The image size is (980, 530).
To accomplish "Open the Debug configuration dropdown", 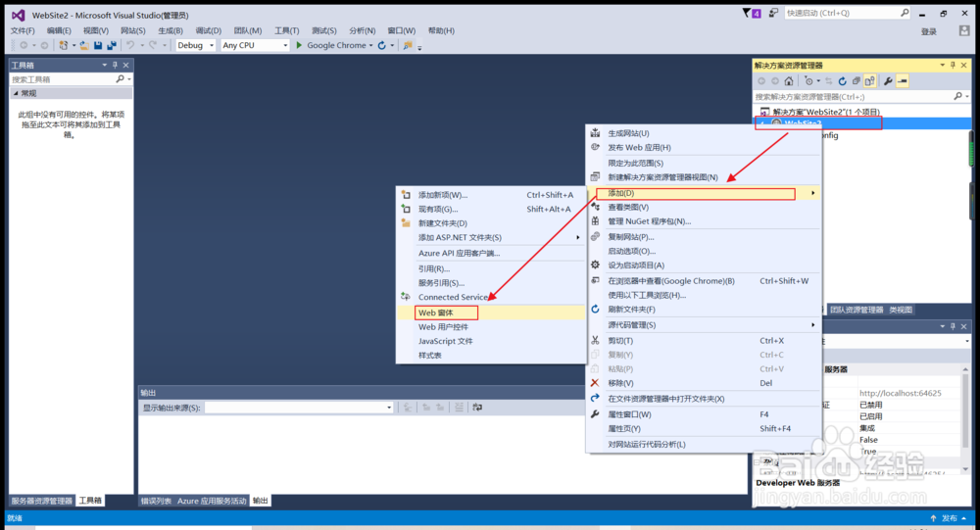I will point(212,45).
